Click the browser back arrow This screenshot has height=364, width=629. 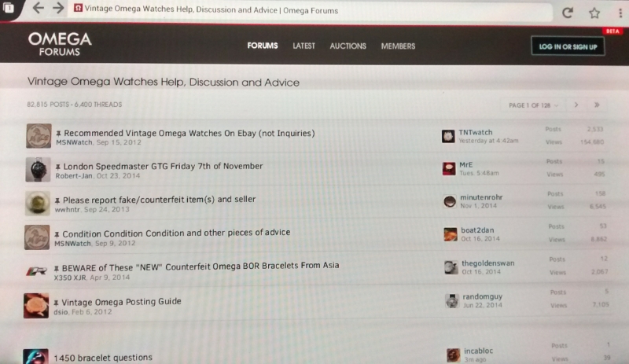click(38, 9)
